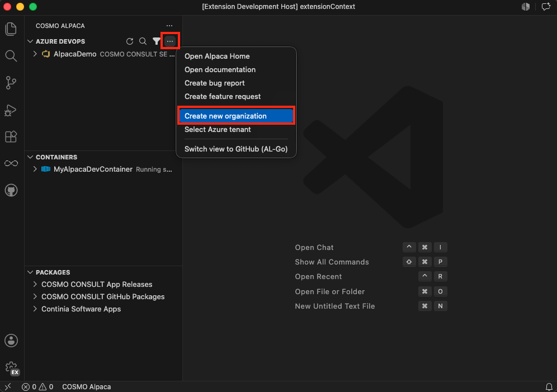This screenshot has height=392, width=557.
Task: Click COSMO Alpaca status bar entry
Action: coord(86,386)
